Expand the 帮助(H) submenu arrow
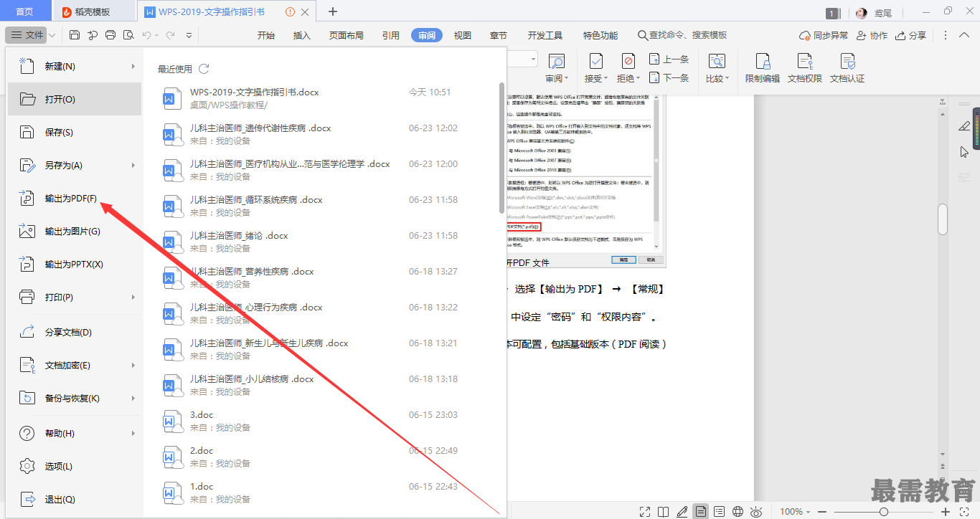The width and height of the screenshot is (980, 519). click(133, 433)
